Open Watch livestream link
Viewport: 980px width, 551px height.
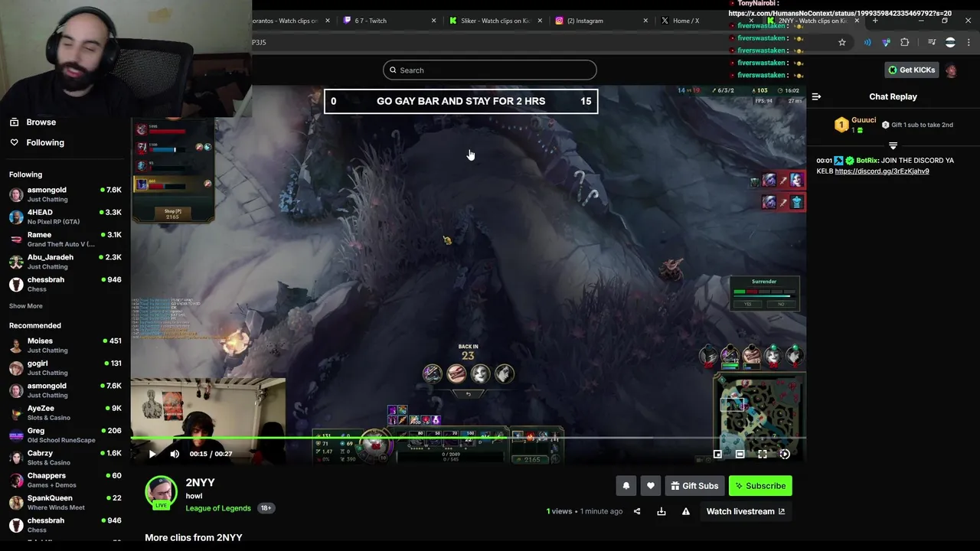tap(745, 511)
